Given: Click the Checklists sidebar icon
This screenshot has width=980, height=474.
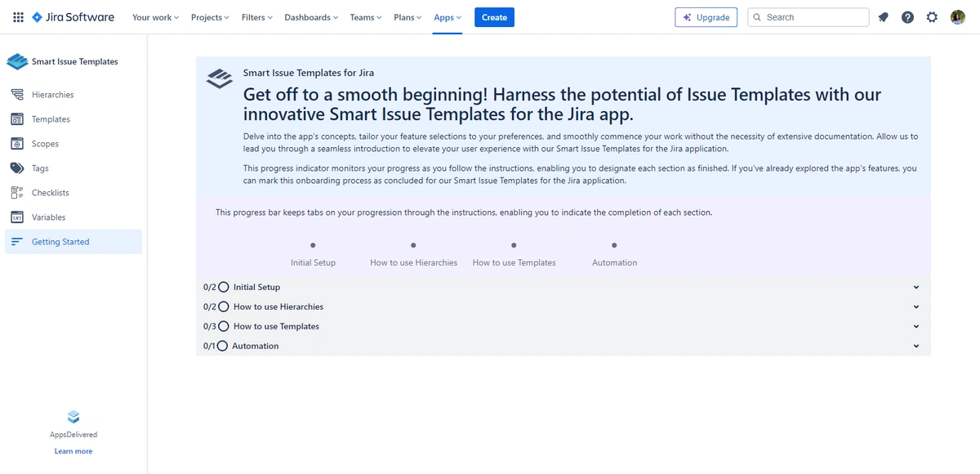Looking at the screenshot, I should point(17,193).
